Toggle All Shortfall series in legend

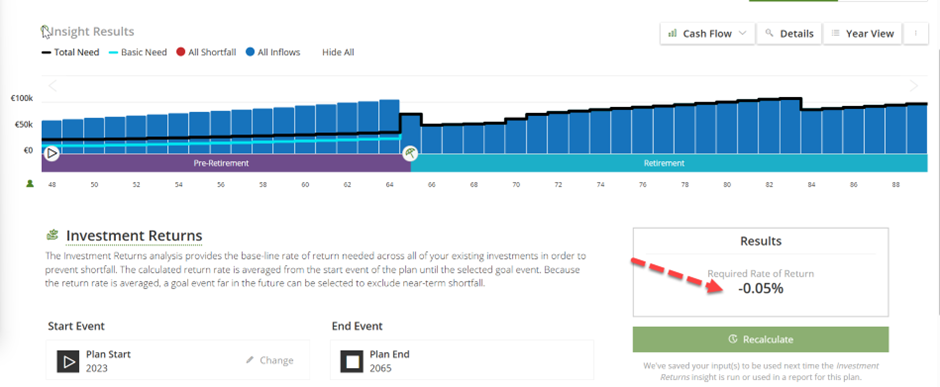point(206,52)
